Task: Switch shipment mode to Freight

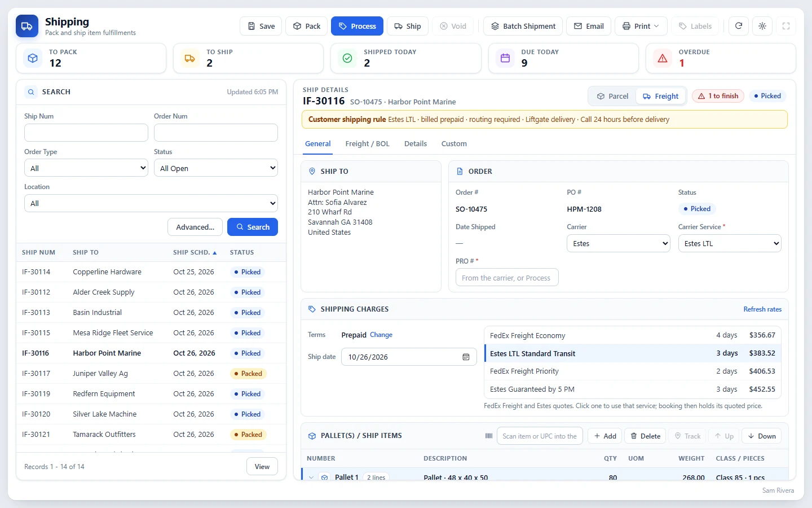Action: click(x=661, y=96)
